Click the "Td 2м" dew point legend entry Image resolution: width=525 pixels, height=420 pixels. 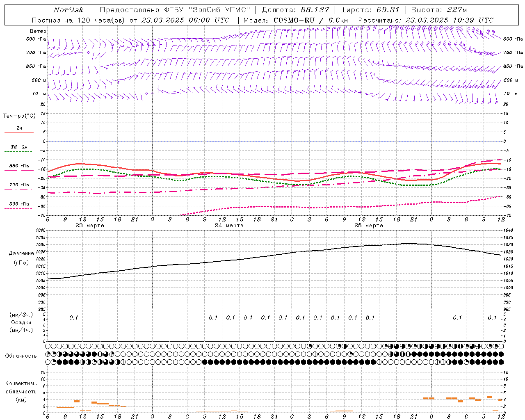click(19, 147)
